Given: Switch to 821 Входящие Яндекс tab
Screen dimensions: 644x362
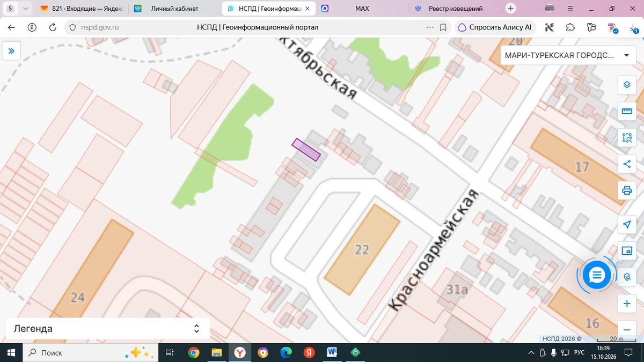Looking at the screenshot, I should pos(82,9).
